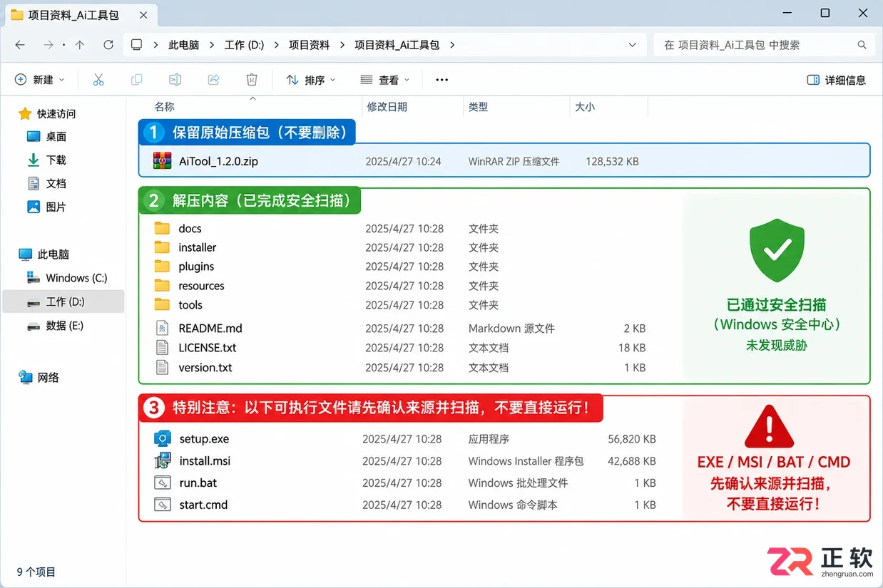Click the AiTool_1.2.0.zip WinRAR icon
Image resolution: width=883 pixels, height=588 pixels.
[163, 161]
